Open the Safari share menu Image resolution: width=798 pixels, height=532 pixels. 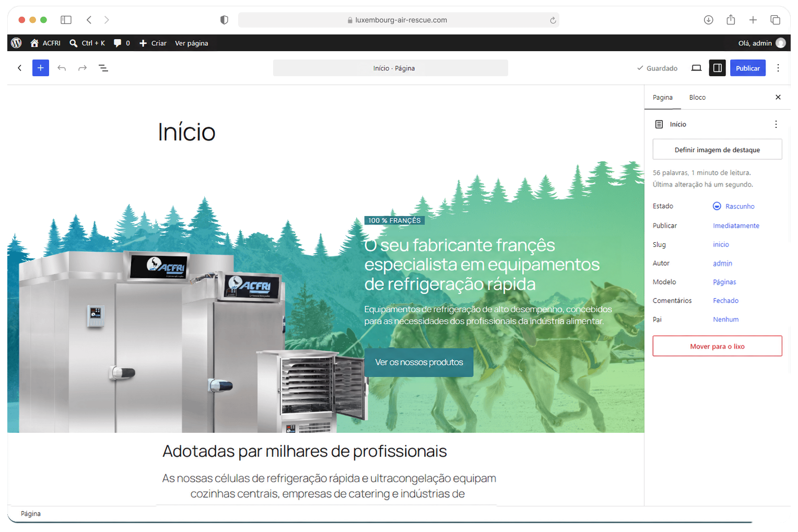[x=731, y=20]
